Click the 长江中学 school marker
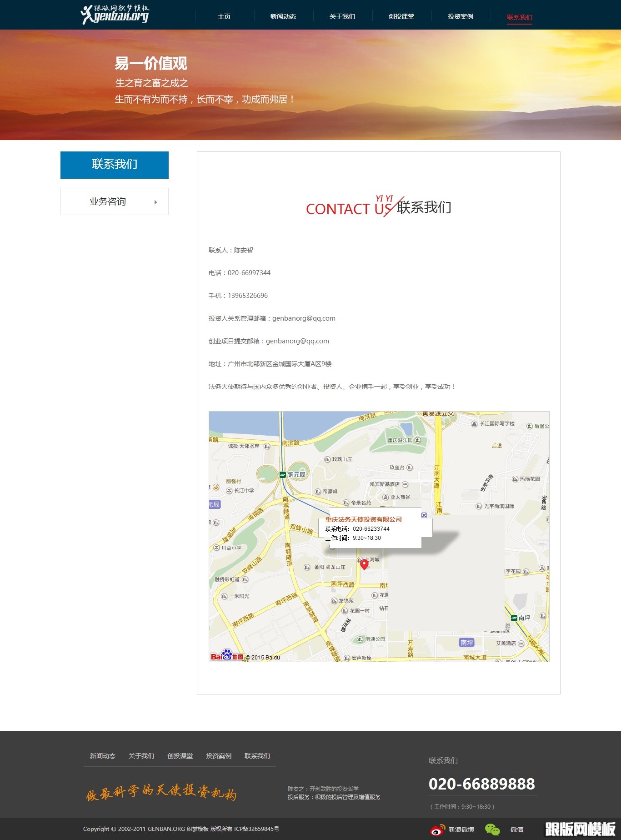The width and height of the screenshot is (621, 840). (x=229, y=491)
